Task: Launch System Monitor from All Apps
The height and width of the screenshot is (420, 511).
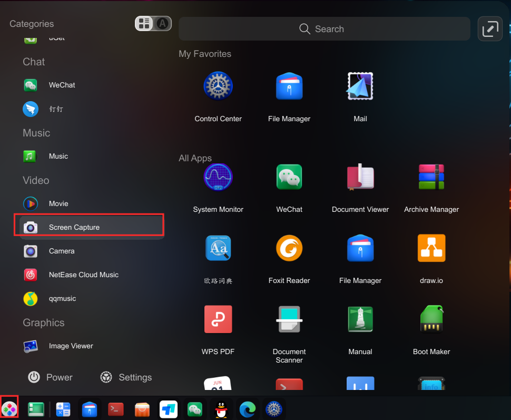Action: (218, 177)
